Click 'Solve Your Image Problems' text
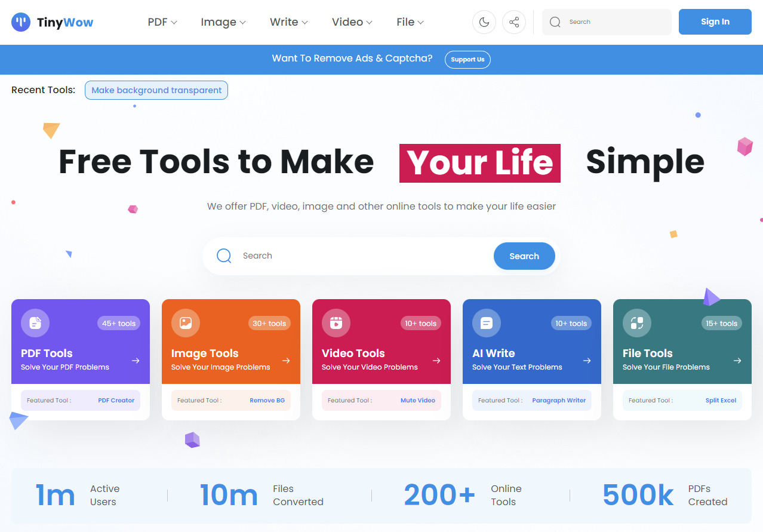The image size is (763, 532). click(x=221, y=367)
